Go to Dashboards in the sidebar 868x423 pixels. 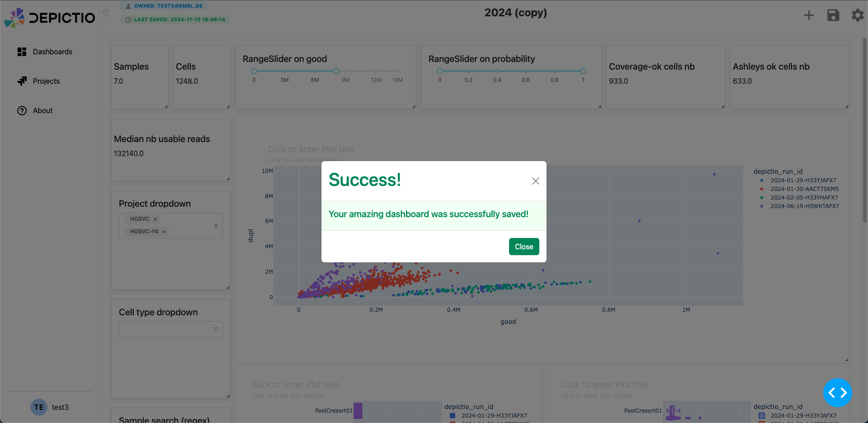click(52, 52)
